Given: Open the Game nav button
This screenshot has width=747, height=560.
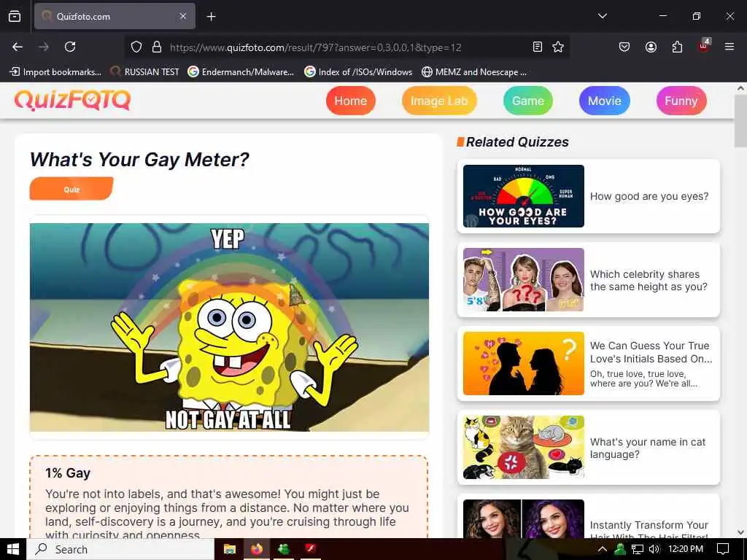Looking at the screenshot, I should click(x=528, y=101).
